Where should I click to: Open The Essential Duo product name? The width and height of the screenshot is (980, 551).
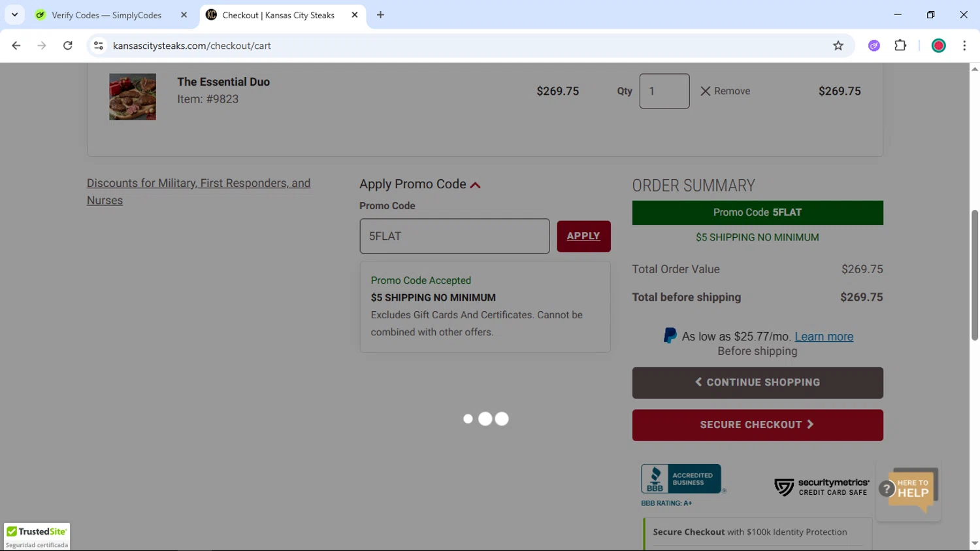click(x=223, y=82)
